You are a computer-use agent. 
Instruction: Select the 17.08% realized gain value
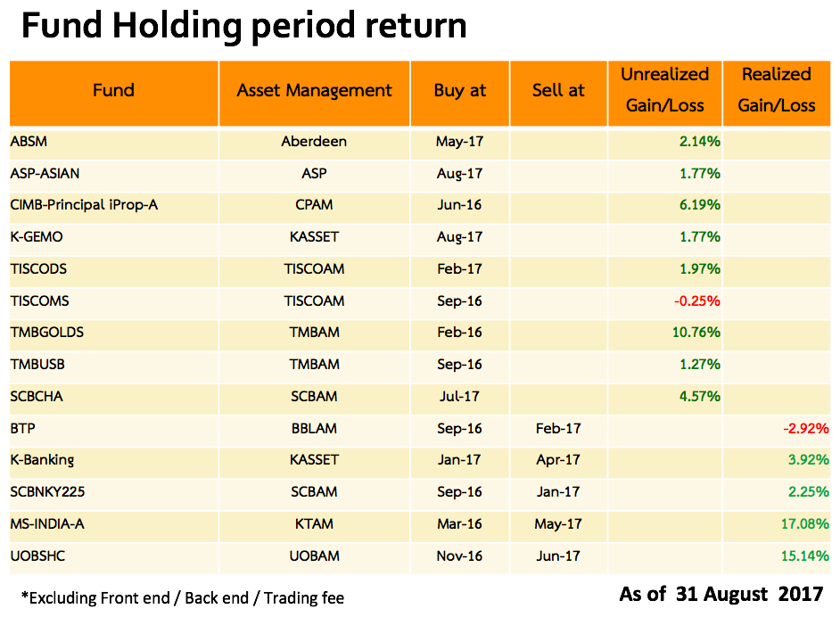[806, 524]
